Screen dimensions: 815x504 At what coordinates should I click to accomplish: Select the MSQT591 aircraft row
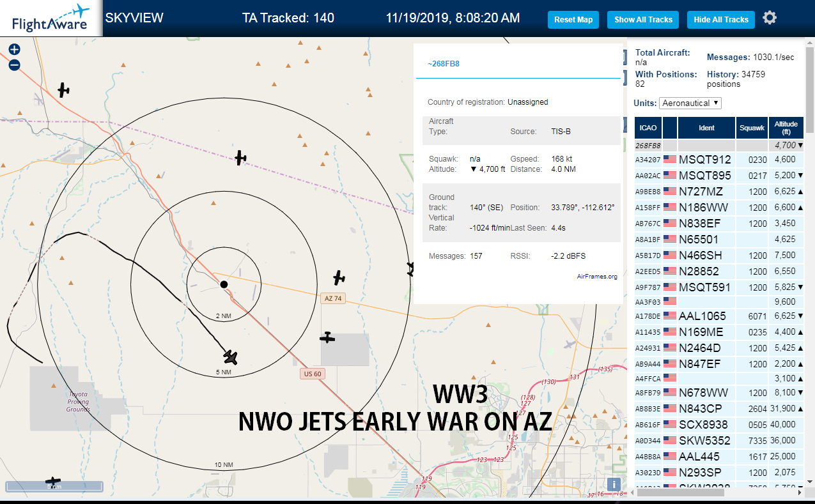click(x=719, y=287)
